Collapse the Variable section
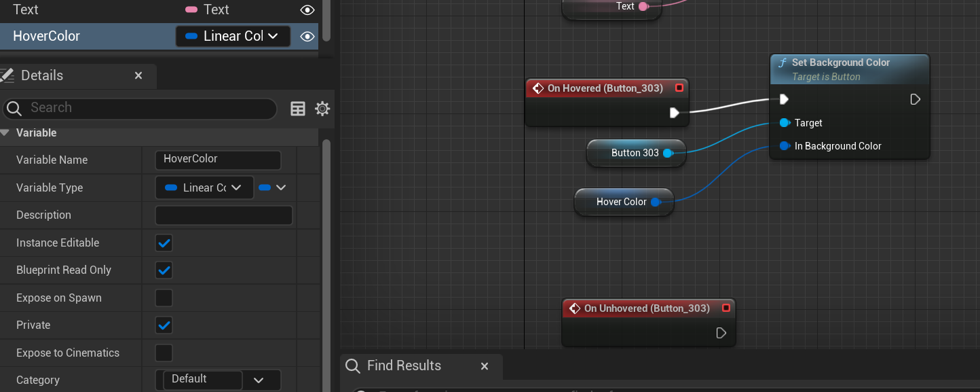 click(5, 132)
